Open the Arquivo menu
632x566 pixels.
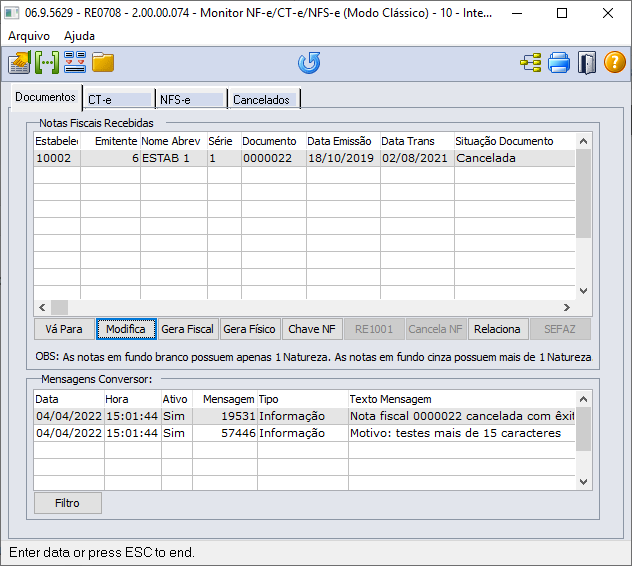coord(29,36)
